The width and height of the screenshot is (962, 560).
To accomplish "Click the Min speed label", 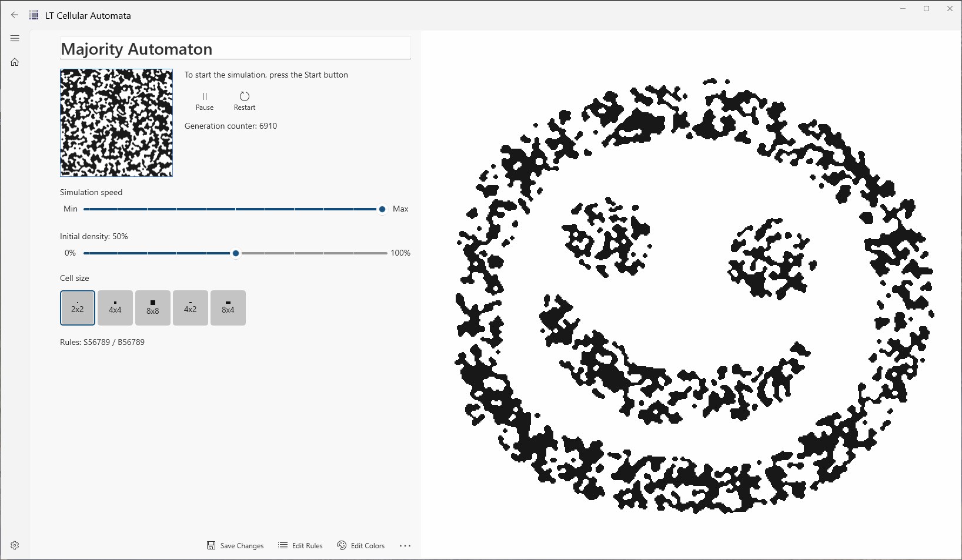I will [x=71, y=209].
